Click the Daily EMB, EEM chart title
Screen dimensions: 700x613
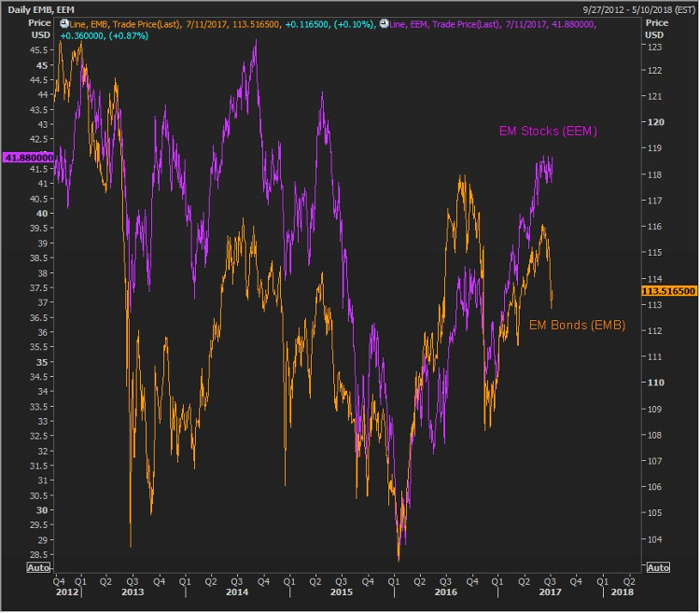click(x=42, y=8)
